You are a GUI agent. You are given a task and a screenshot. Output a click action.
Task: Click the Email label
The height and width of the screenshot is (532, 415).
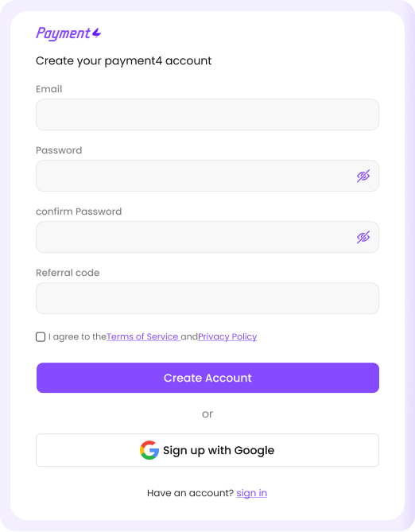48,89
